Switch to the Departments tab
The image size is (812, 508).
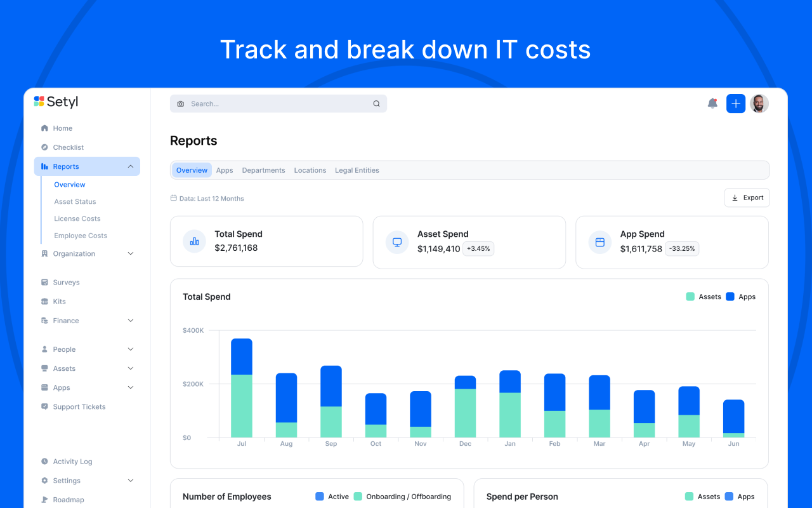263,170
